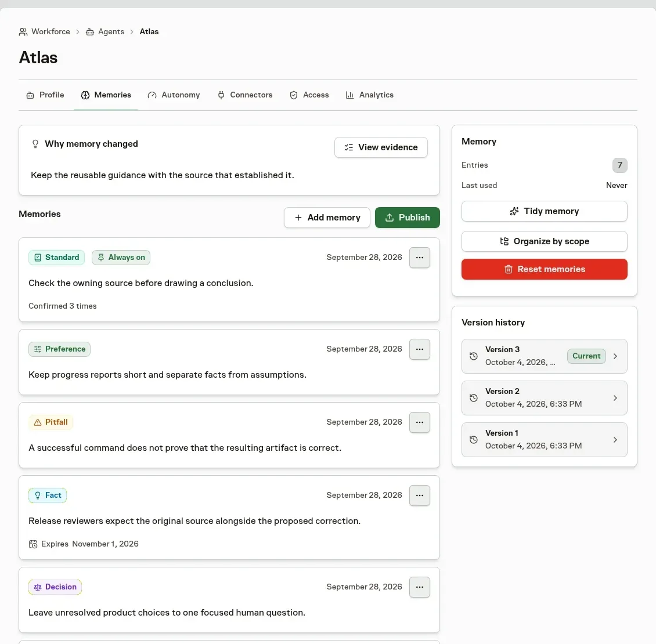The image size is (656, 644).
Task: Open options menu for Pitfall memory
Action: click(420, 422)
